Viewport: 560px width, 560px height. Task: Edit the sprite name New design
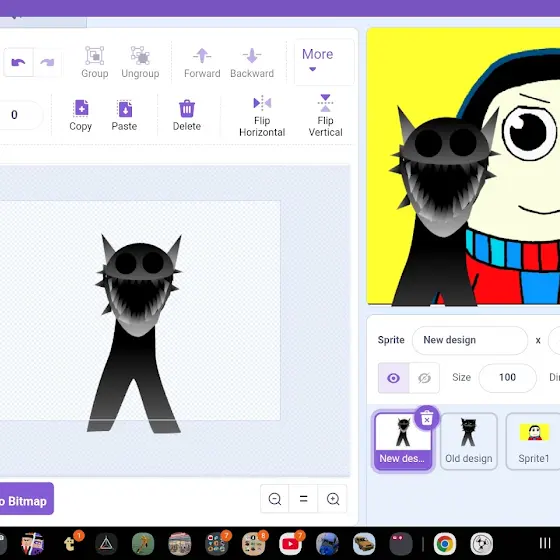pos(470,340)
